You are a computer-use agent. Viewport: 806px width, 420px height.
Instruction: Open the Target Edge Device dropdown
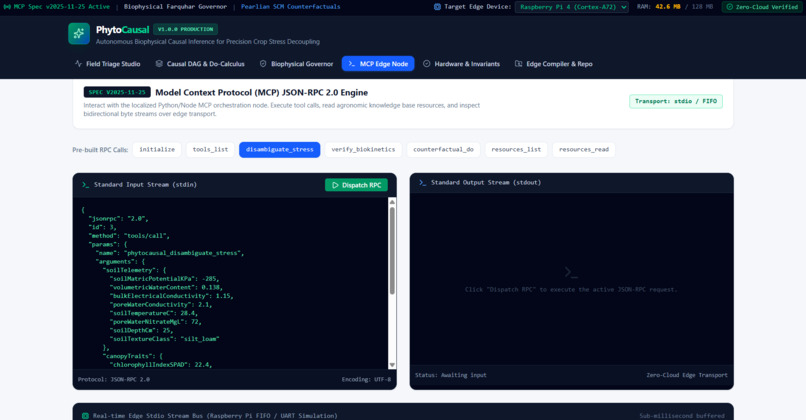click(572, 7)
